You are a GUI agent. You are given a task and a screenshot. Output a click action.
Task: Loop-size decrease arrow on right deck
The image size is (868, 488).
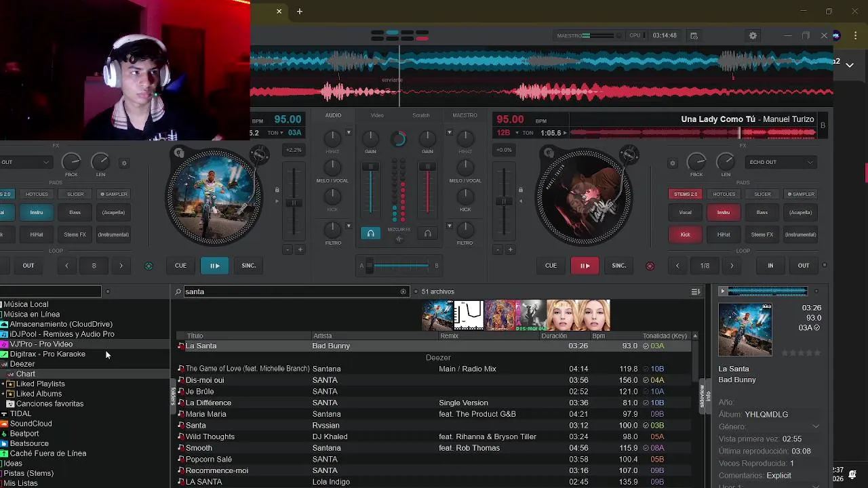pyautogui.click(x=677, y=266)
